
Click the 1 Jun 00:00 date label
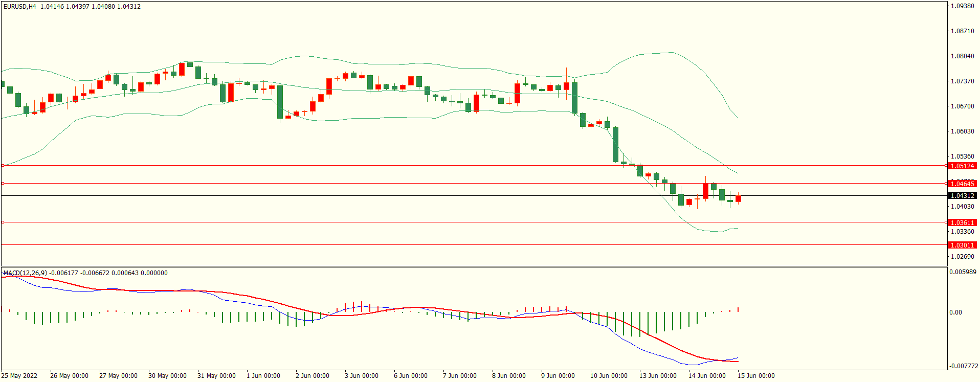263,376
